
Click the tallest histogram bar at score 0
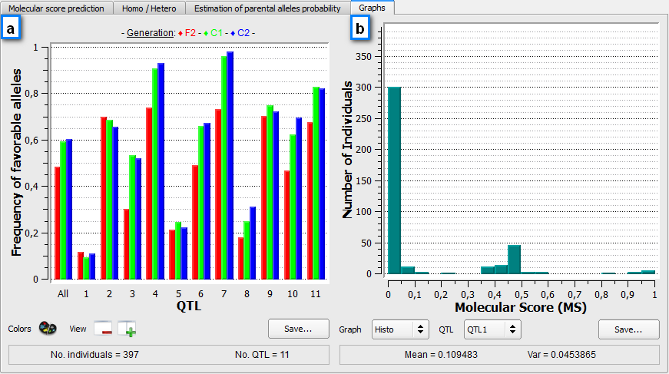click(394, 180)
